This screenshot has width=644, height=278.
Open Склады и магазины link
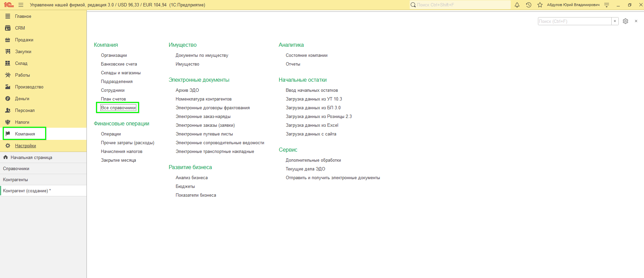[x=121, y=73]
